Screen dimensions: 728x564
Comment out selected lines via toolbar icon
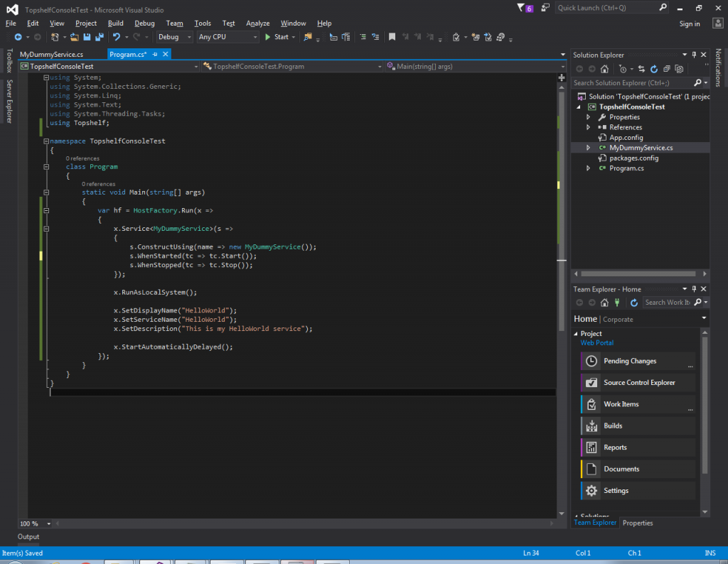pos(363,37)
